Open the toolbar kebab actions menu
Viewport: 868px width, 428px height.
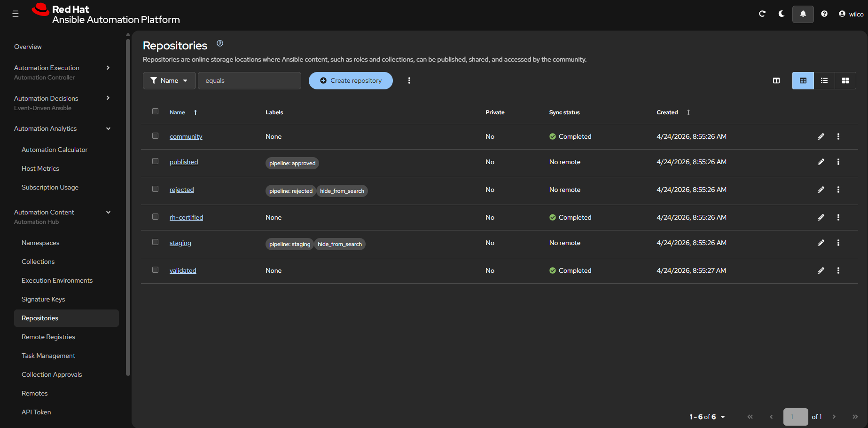tap(409, 80)
